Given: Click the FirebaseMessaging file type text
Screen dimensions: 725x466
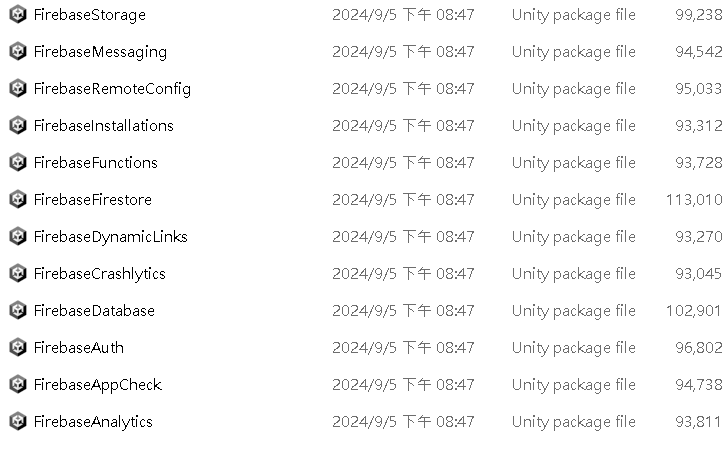Looking at the screenshot, I should (x=574, y=52).
